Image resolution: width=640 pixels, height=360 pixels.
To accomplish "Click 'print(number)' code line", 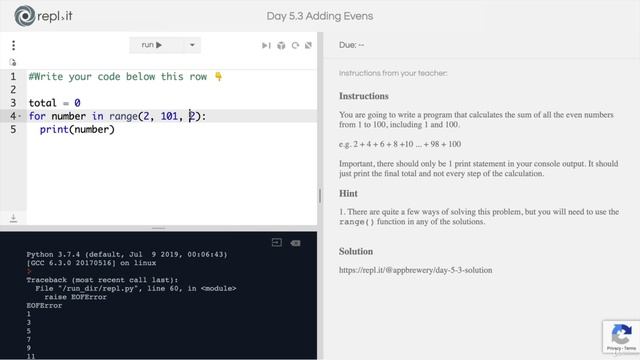I will tap(77, 130).
